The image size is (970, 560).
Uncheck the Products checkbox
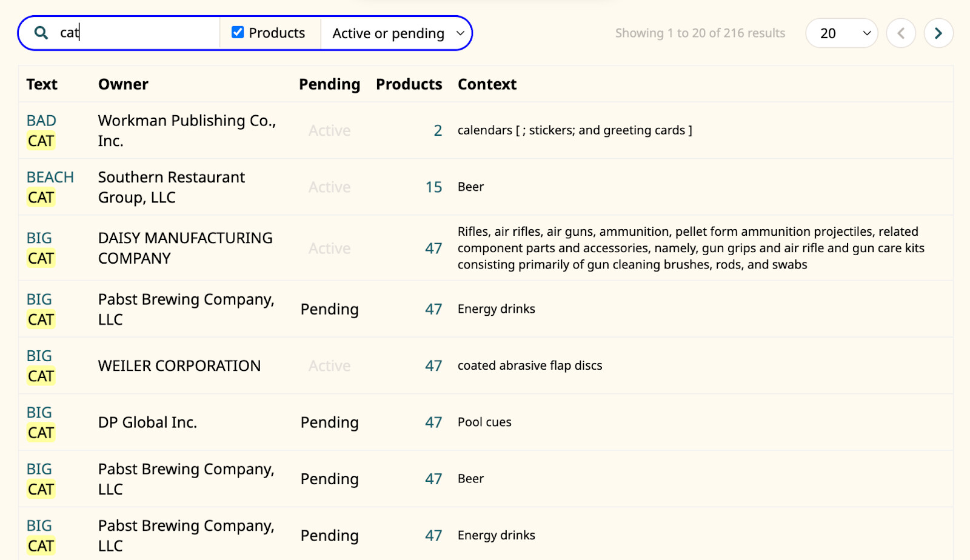238,32
